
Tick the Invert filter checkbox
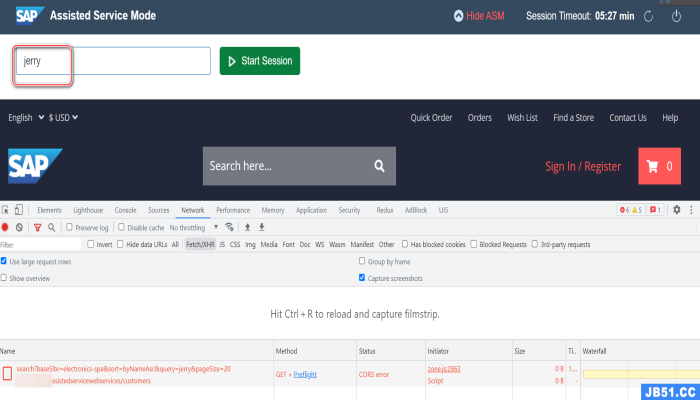coord(91,244)
